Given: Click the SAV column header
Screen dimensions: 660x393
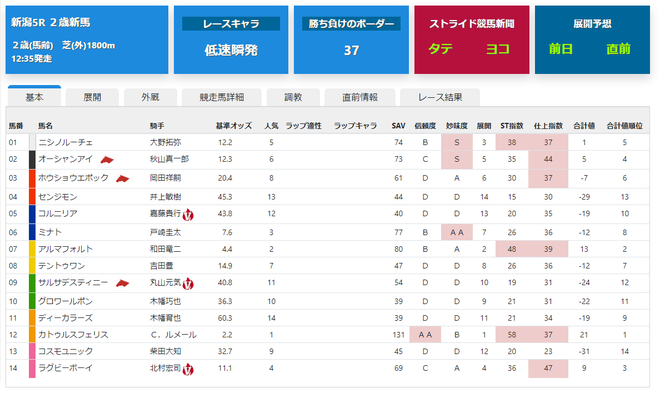Looking at the screenshot, I should click(398, 126).
